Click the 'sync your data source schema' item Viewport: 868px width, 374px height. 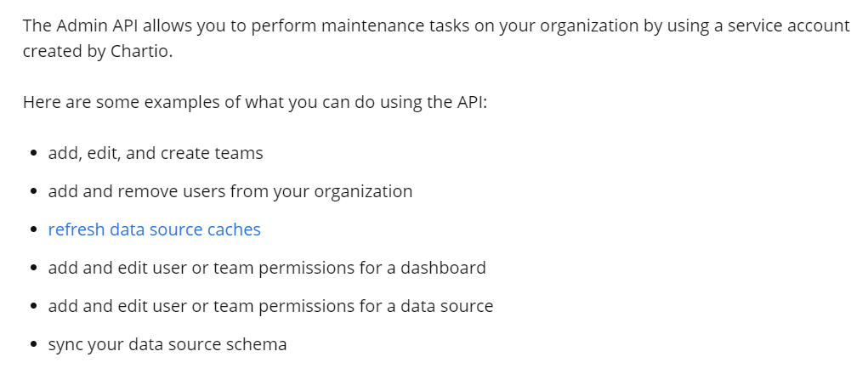[x=167, y=344]
